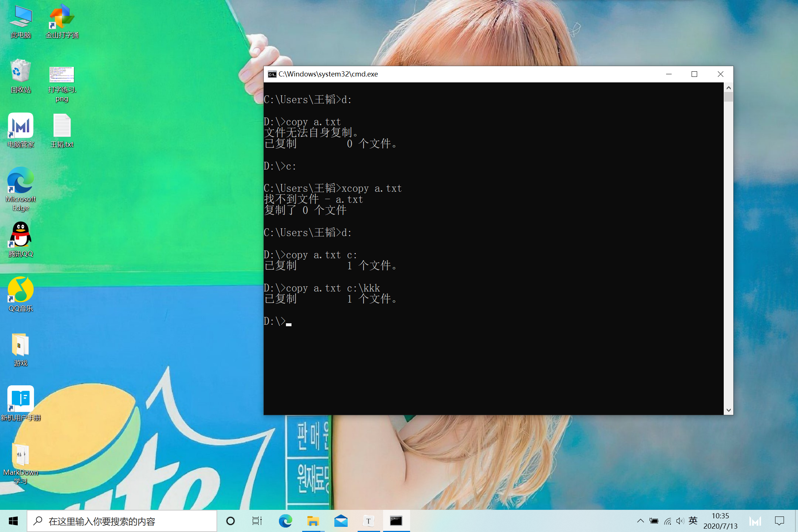
Task: Open the Windows Start menu button
Action: 13,521
